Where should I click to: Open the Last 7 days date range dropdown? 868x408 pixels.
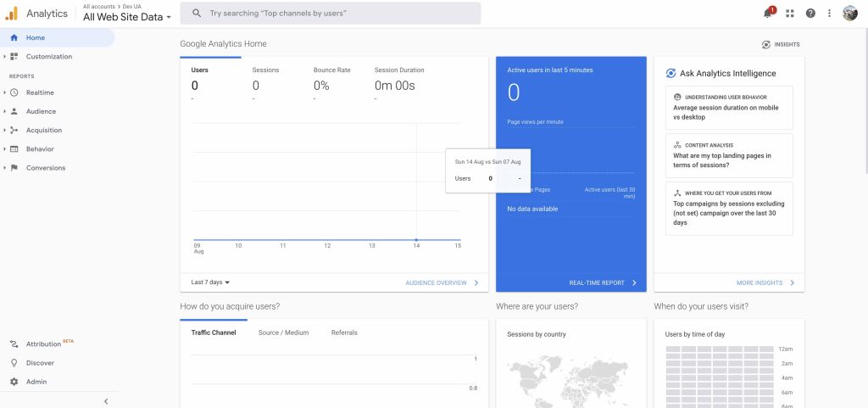[x=210, y=282]
